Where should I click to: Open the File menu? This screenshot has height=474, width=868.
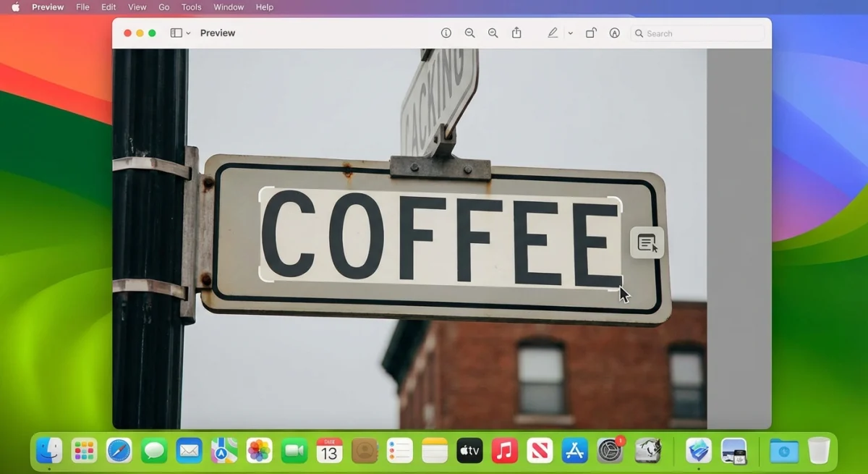(82, 7)
